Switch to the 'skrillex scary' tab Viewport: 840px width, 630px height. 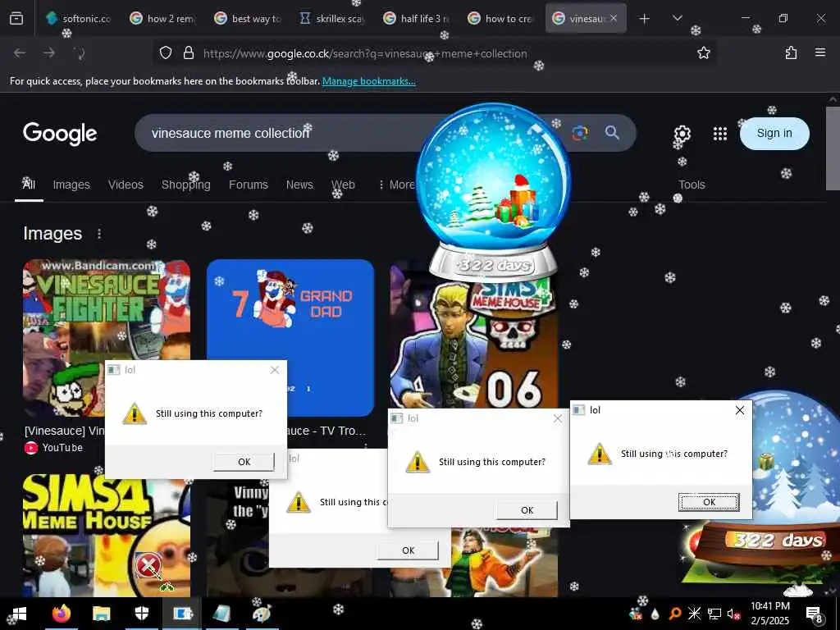(332, 18)
